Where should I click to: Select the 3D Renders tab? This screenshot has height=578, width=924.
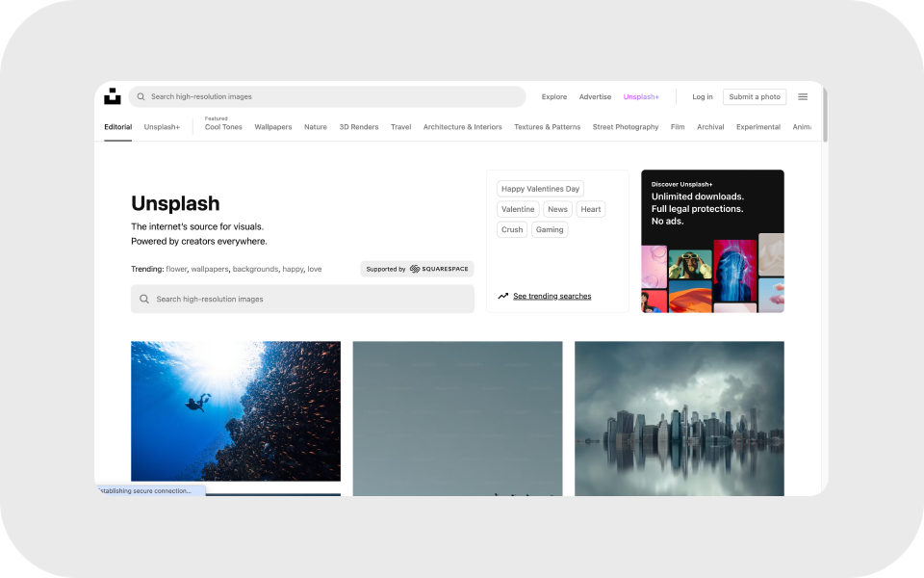click(x=358, y=127)
